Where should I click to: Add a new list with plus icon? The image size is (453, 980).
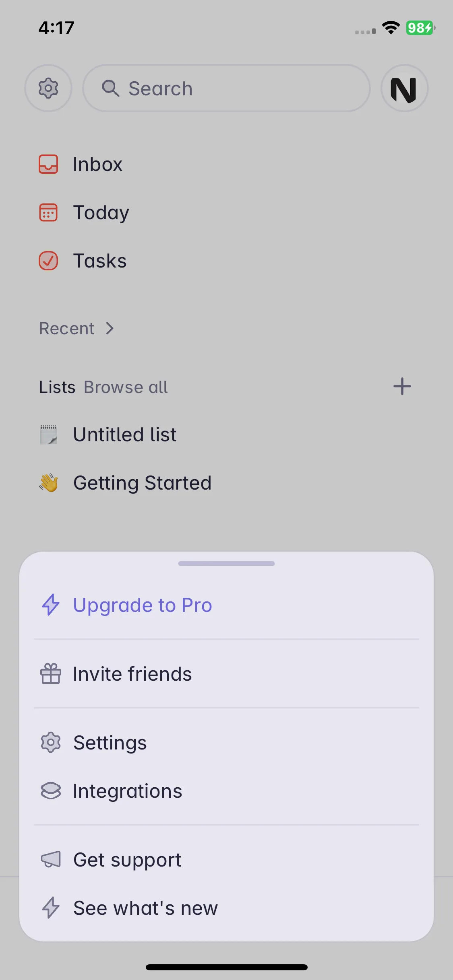(402, 387)
